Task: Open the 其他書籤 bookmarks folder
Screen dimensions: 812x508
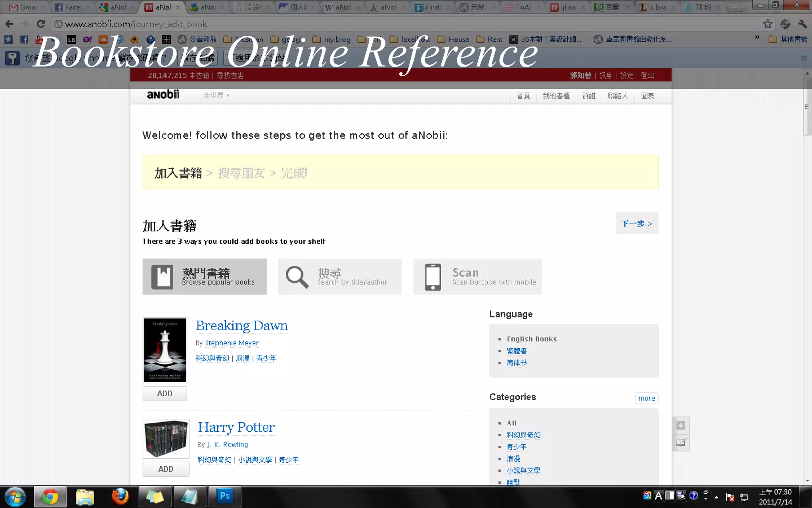Action: (x=788, y=39)
